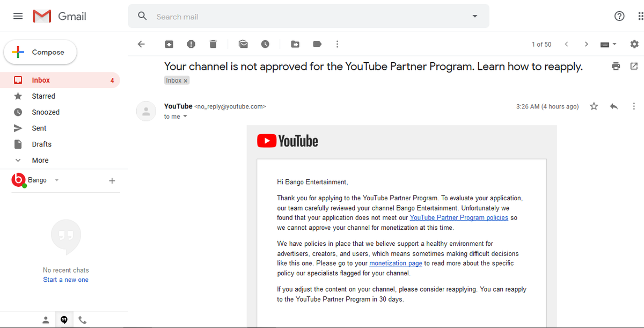Open YouTube Partner Program policies link
Viewport: 644px width, 328px height.
tap(459, 217)
